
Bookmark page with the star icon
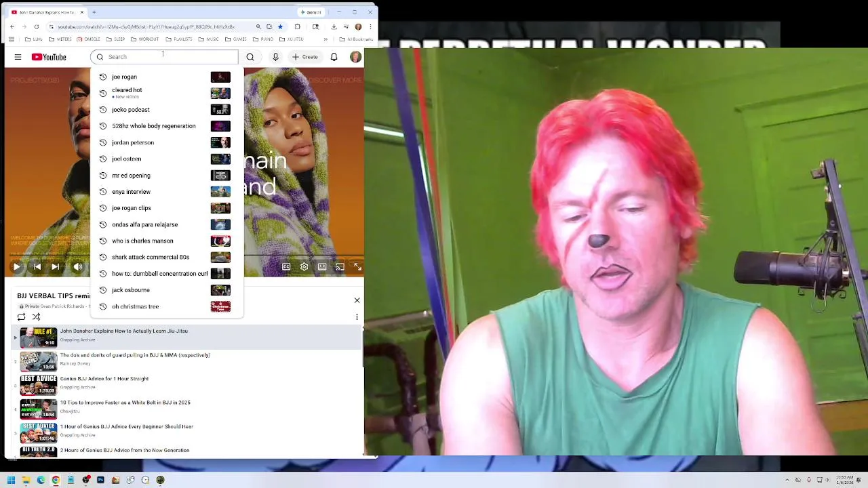click(280, 27)
